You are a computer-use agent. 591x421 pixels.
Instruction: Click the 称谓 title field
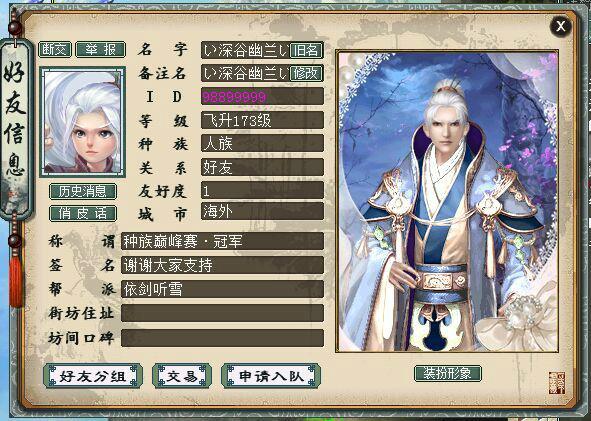(222, 241)
